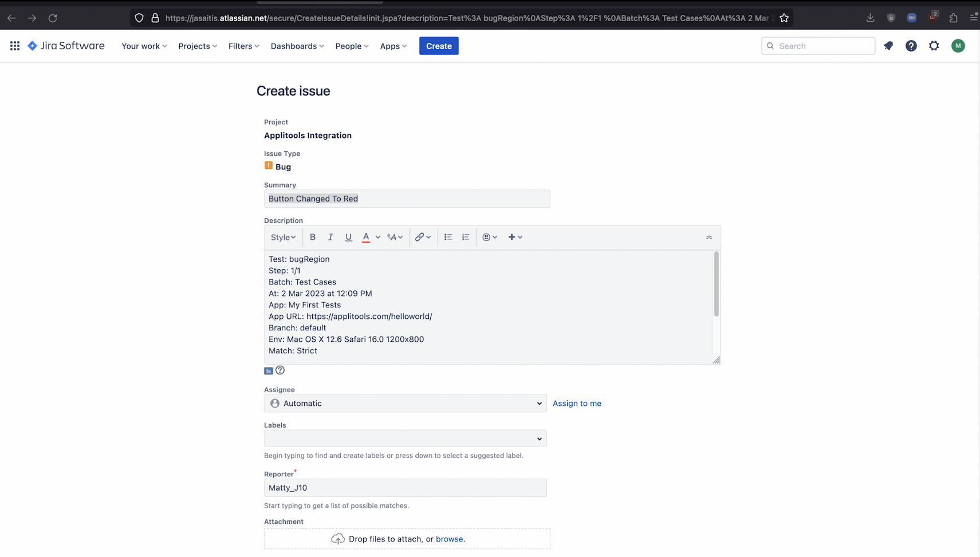The image size is (980, 557).
Task: Go forward using browser forward arrow
Action: click(x=32, y=18)
